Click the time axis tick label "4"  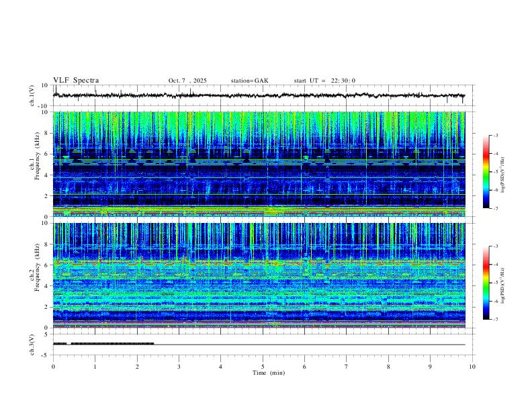[x=220, y=367]
